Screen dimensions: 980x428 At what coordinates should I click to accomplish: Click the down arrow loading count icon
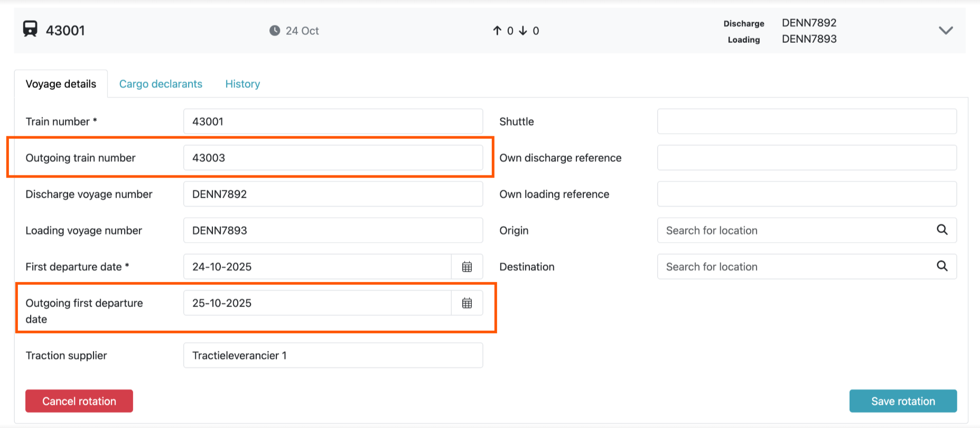coord(523,31)
